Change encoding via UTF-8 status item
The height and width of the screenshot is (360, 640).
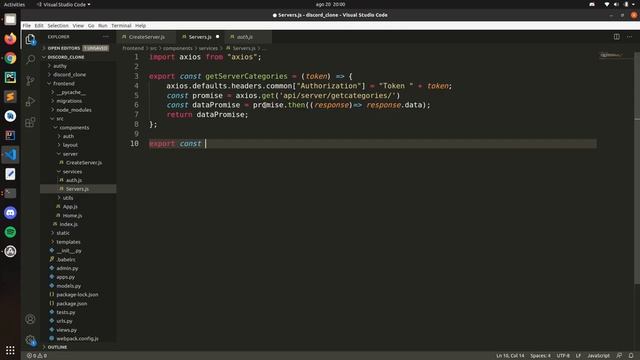click(x=563, y=356)
